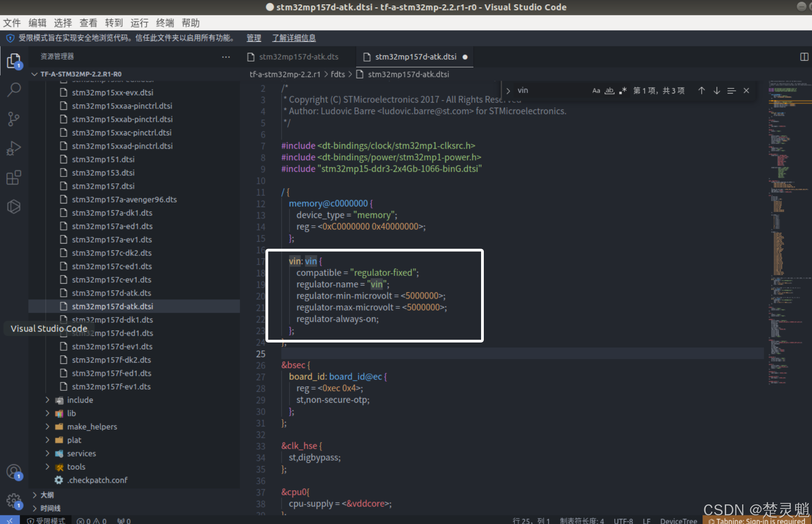The image size is (812, 524).
Task: Open the Tabnine view in activity bar
Action: 14,207
